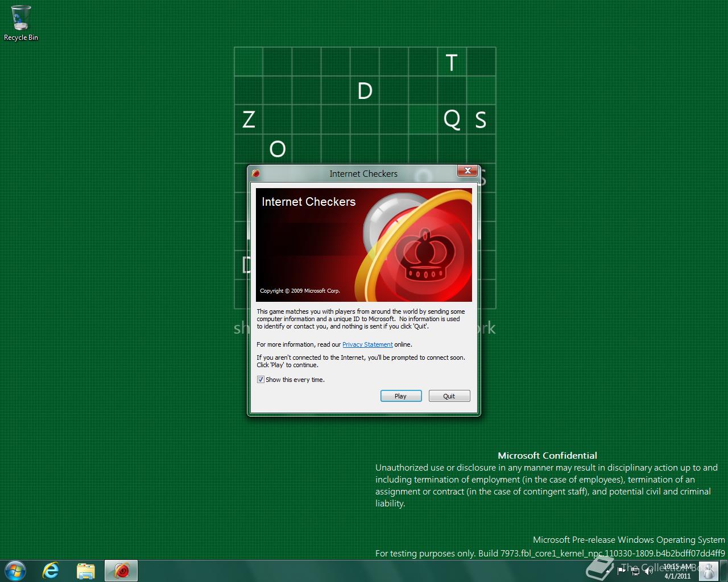Click the Quit button in the dialog
Screen dimensions: 728x582
coord(449,396)
